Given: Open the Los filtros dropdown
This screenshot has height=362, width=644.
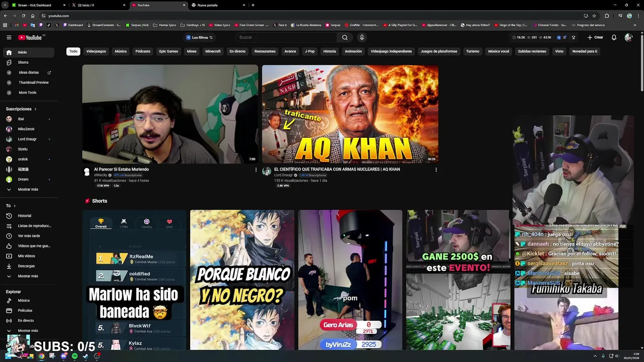Looking at the screenshot, I should point(200,37).
